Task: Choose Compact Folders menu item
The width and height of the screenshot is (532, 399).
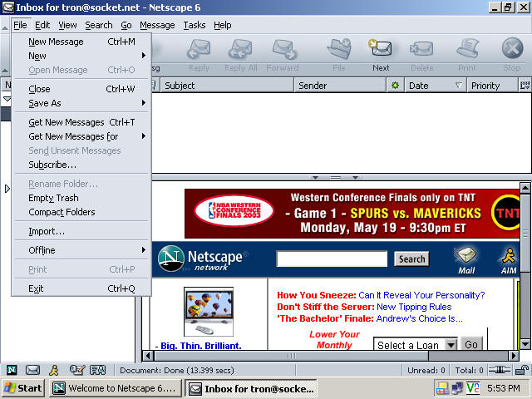Action: click(x=81, y=212)
